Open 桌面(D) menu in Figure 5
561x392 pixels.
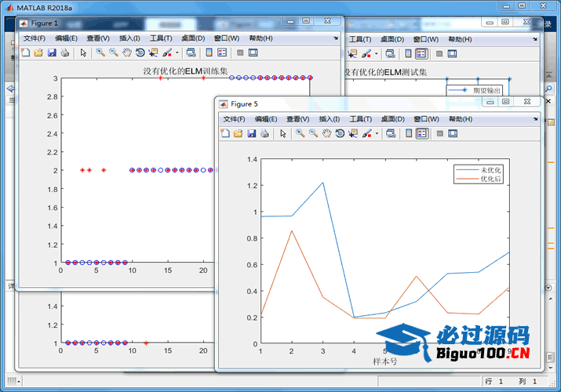click(x=392, y=119)
